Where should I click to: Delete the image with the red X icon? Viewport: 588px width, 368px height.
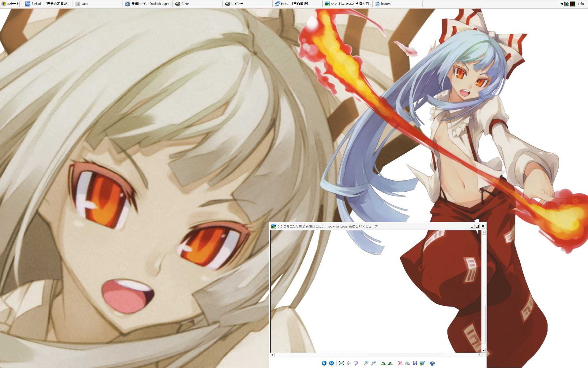[x=400, y=363]
